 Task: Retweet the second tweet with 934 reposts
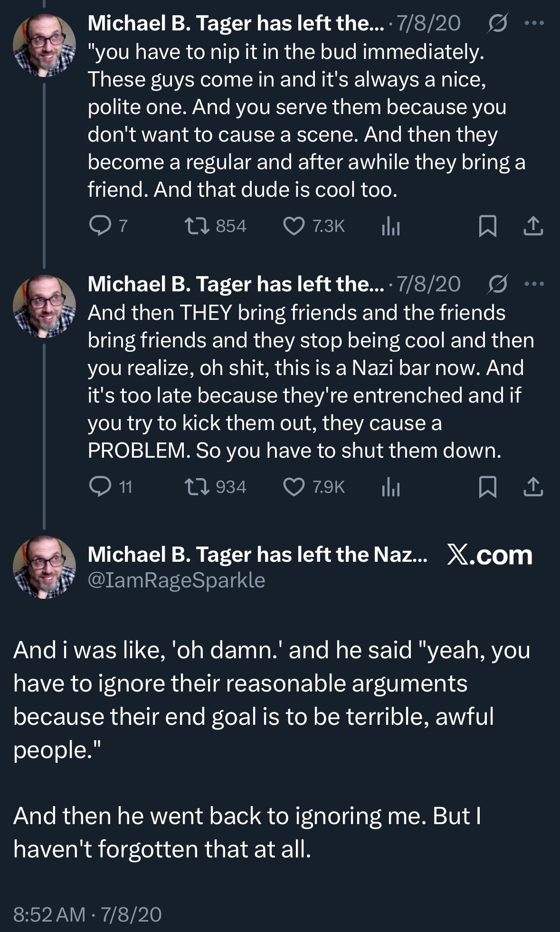(x=197, y=487)
